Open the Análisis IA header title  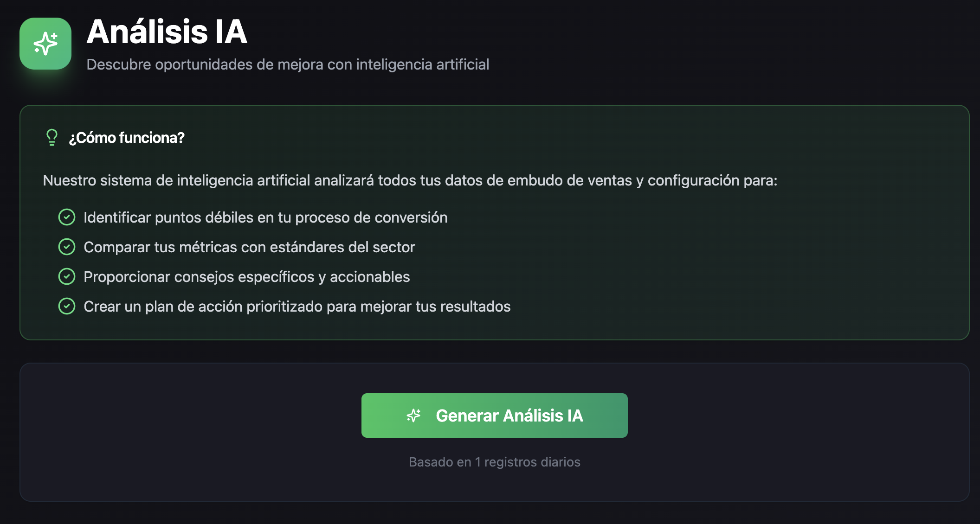[x=167, y=32]
